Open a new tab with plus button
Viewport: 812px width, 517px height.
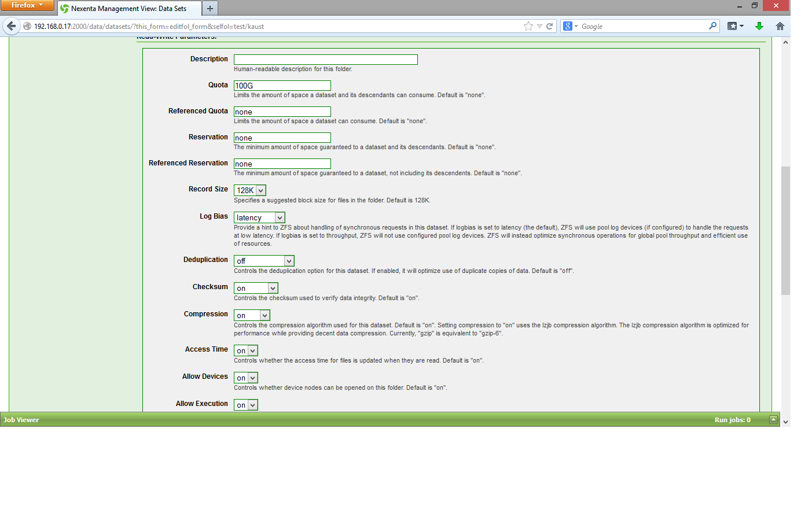click(210, 9)
